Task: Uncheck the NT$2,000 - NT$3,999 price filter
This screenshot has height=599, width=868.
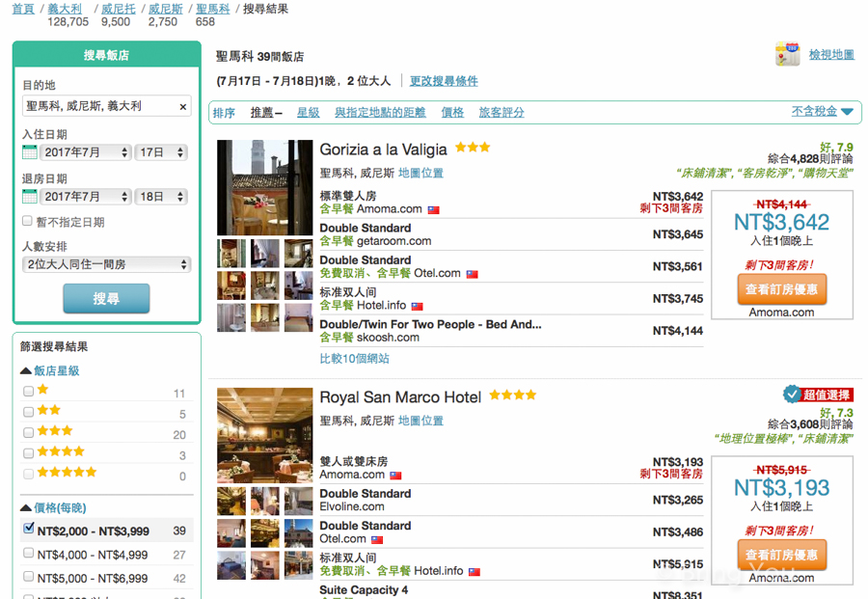Action: (x=29, y=529)
